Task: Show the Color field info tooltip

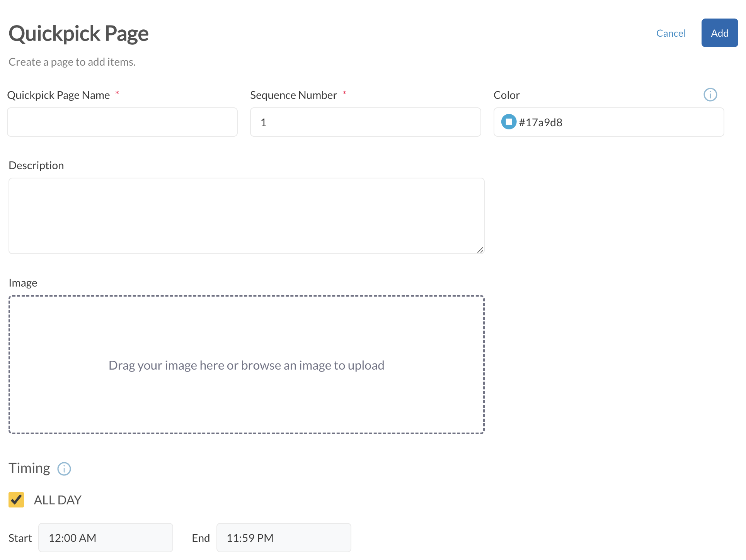Action: pyautogui.click(x=710, y=95)
